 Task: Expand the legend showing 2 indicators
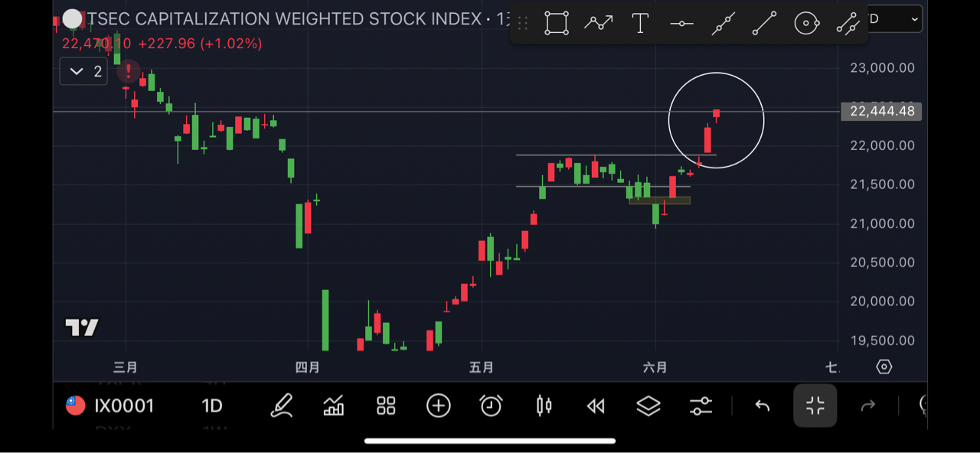pyautogui.click(x=83, y=72)
